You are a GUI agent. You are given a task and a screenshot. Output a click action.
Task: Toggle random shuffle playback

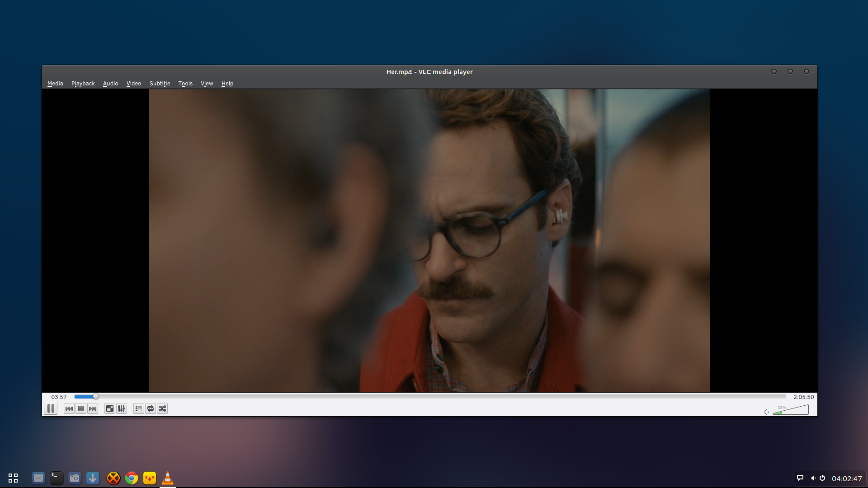coord(162,408)
